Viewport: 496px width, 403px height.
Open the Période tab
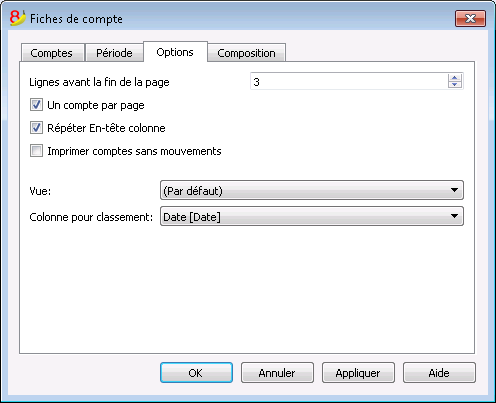click(x=114, y=53)
